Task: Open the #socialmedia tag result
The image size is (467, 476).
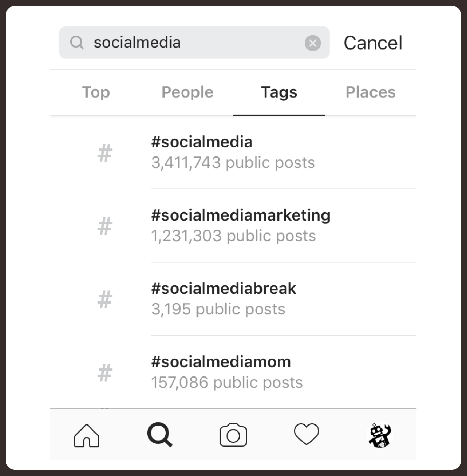Action: click(x=233, y=152)
